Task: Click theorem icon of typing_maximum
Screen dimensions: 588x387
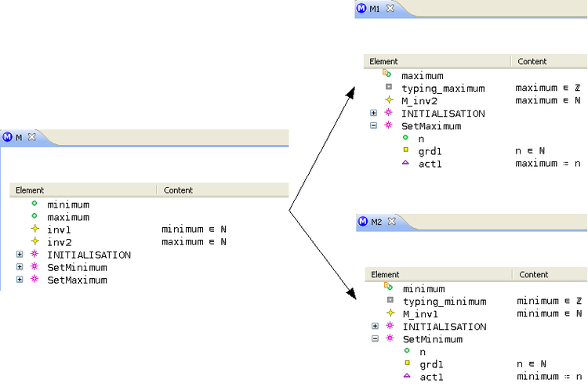Action: point(389,87)
